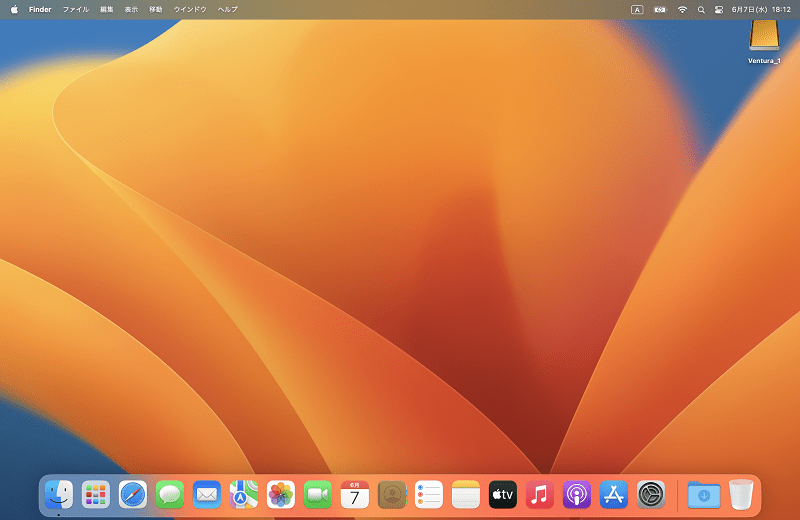Screen dimensions: 800x520
Task: Show battery status in menu bar
Action: point(660,9)
